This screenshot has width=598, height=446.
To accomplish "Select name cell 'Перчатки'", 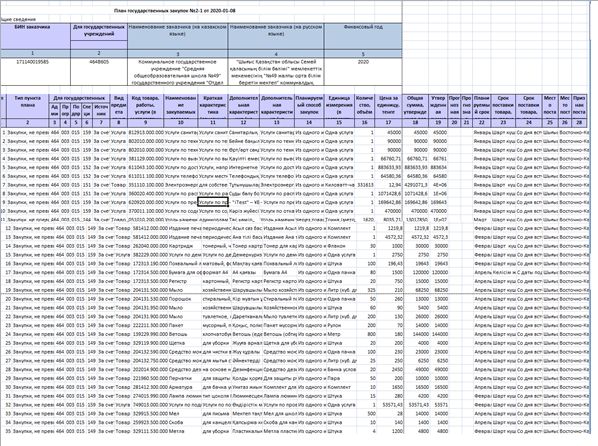I will tap(185, 378).
